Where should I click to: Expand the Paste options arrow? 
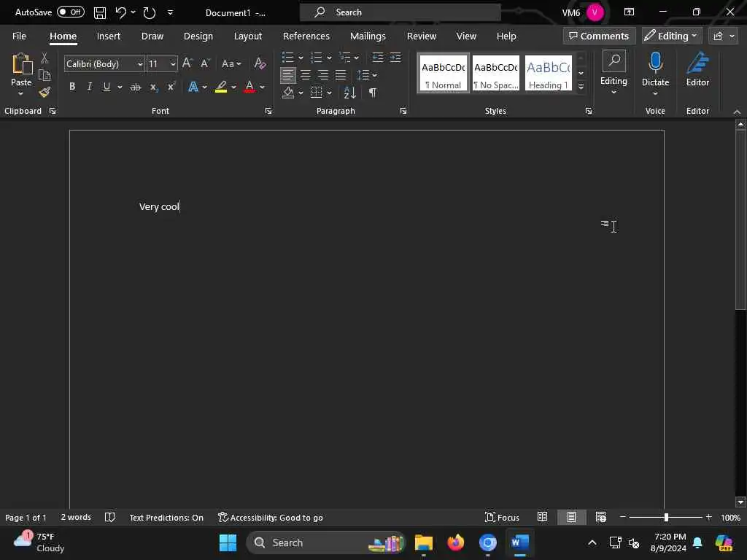pyautogui.click(x=20, y=94)
